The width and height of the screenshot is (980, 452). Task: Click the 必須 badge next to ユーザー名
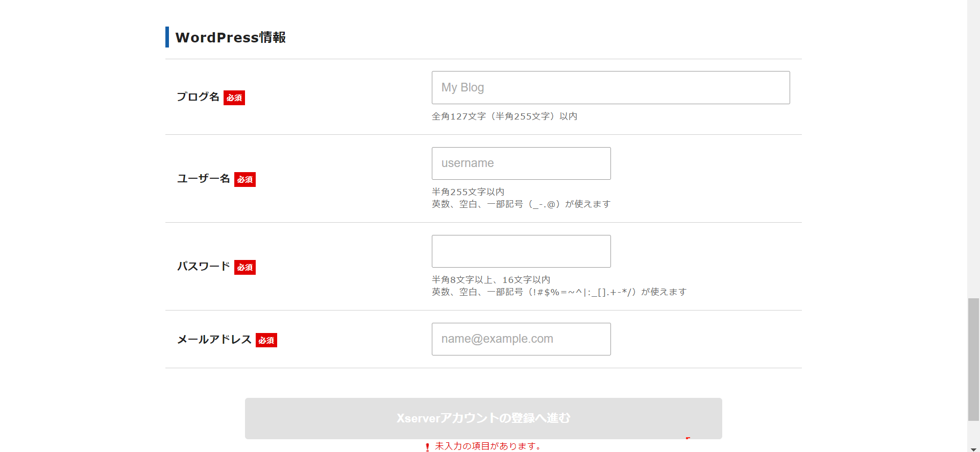click(245, 179)
